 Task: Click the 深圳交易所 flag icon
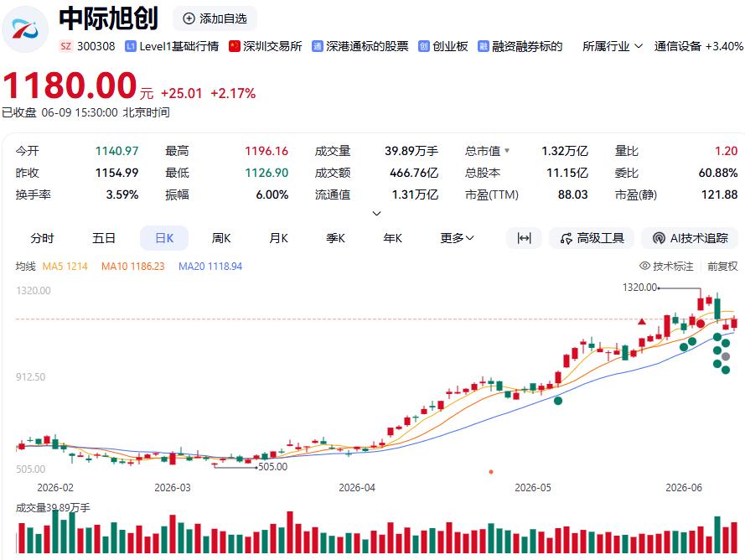[x=235, y=46]
